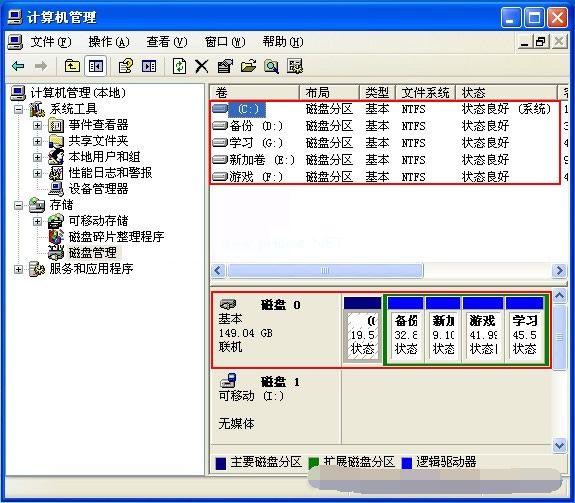Click the 主要磁盘分区 legend color swatch
The image size is (575, 503).
tap(221, 463)
